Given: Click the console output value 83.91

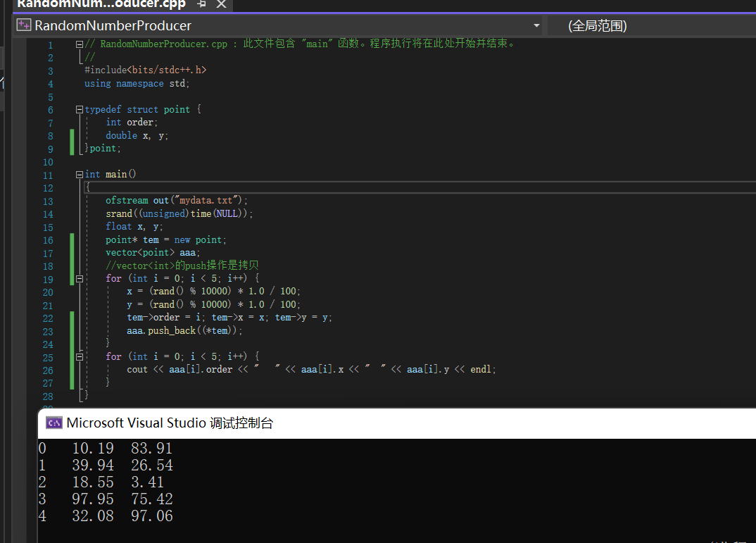Looking at the screenshot, I should pos(151,449).
